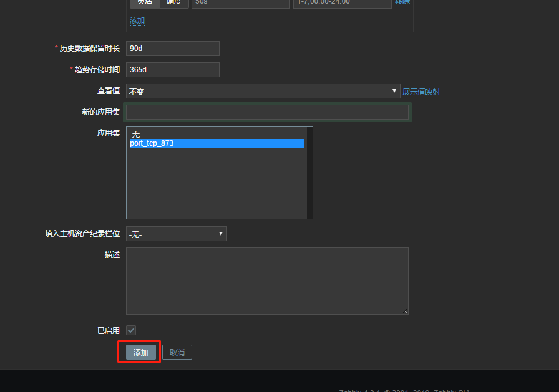Expand the 填入主机资产纪录栏位 dropdown
559x392 pixels.
(177, 234)
